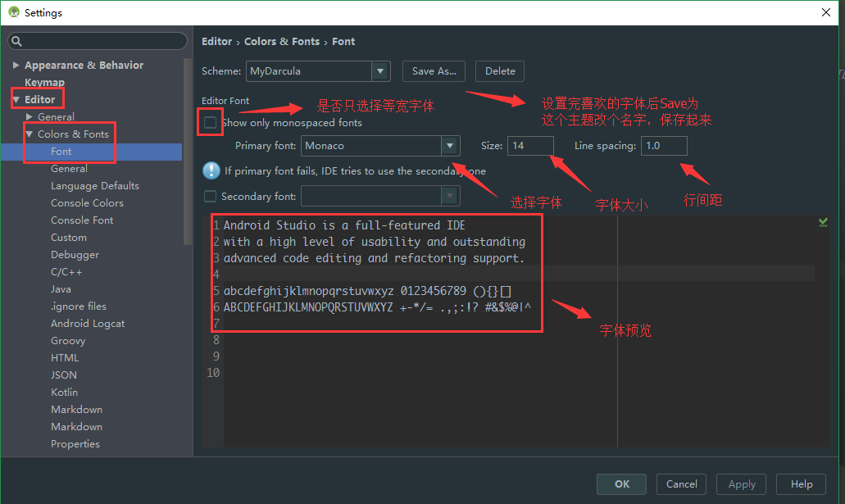Click the Delete scheme button

(500, 71)
